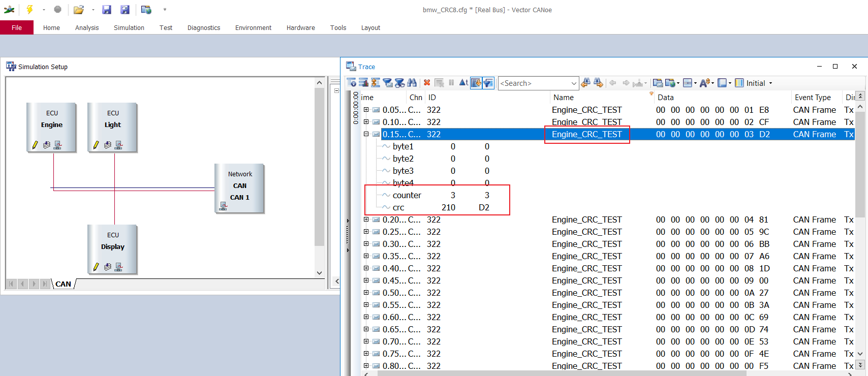The image size is (868, 376).
Task: Toggle the chronological scroll mode button in Trace
Action: click(476, 83)
